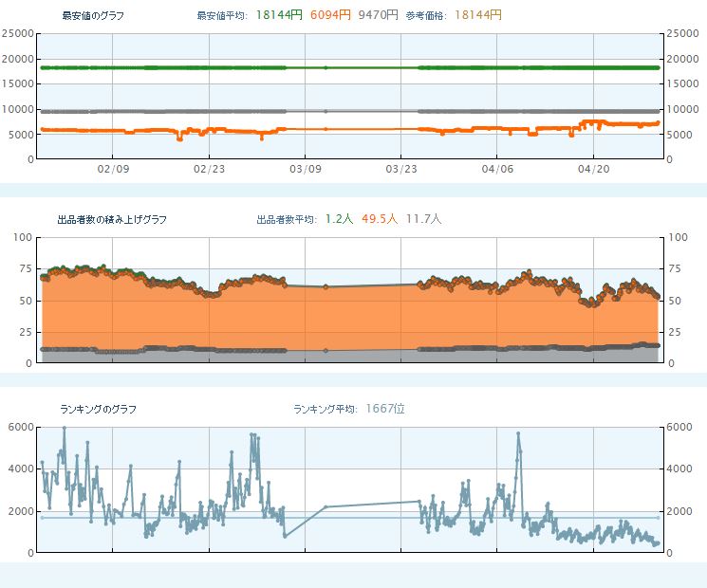707x588 pixels.
Task: Click the 参考価格 18144円 reference value
Action: click(478, 15)
